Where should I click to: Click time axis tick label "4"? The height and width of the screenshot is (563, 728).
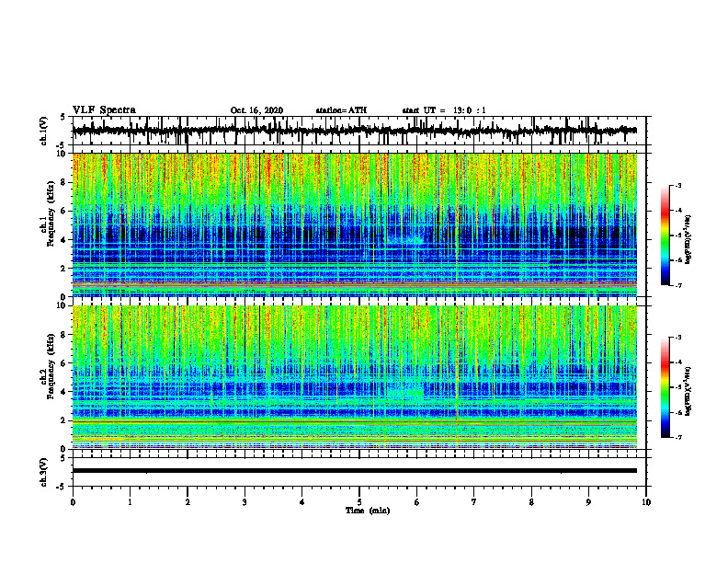tap(302, 502)
